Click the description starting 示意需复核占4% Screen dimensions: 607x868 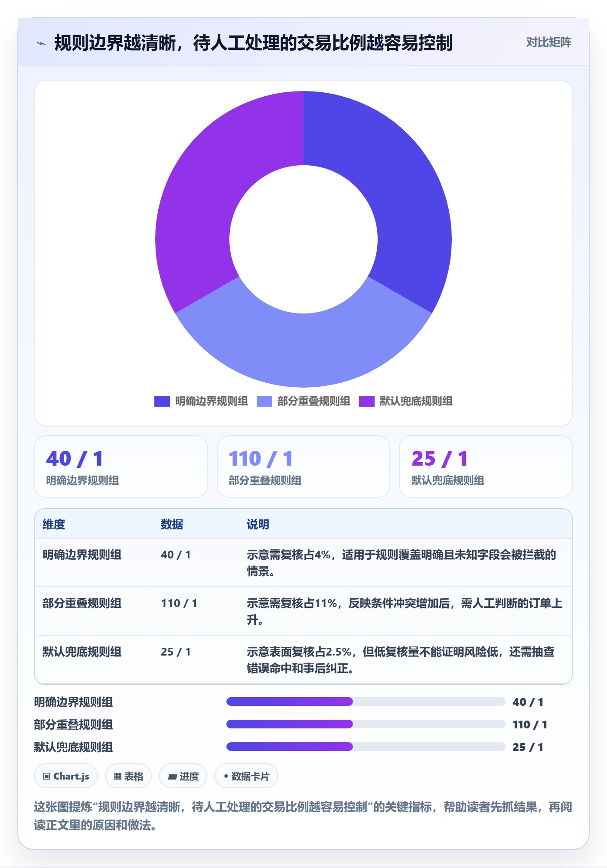(x=401, y=563)
